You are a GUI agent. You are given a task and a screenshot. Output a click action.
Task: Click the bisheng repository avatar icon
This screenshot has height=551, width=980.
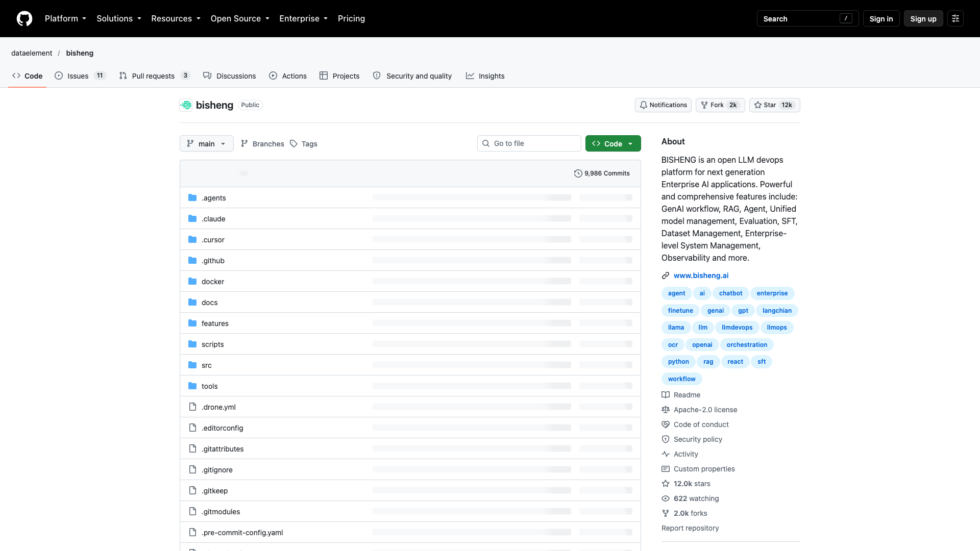click(x=186, y=105)
